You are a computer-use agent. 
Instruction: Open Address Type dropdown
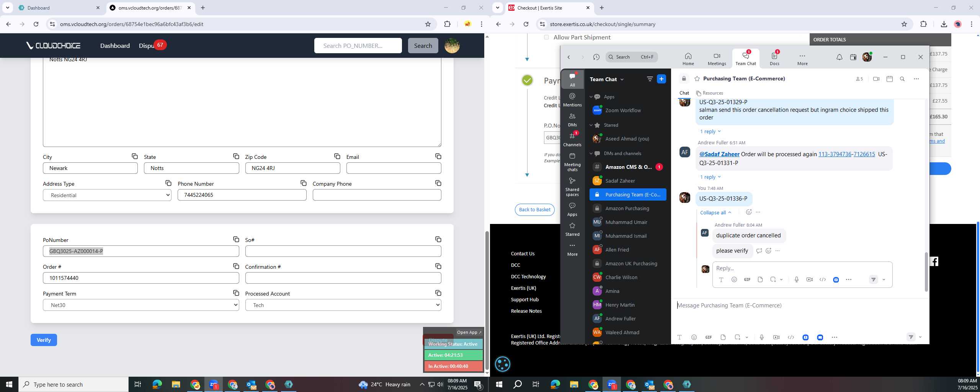pos(107,195)
